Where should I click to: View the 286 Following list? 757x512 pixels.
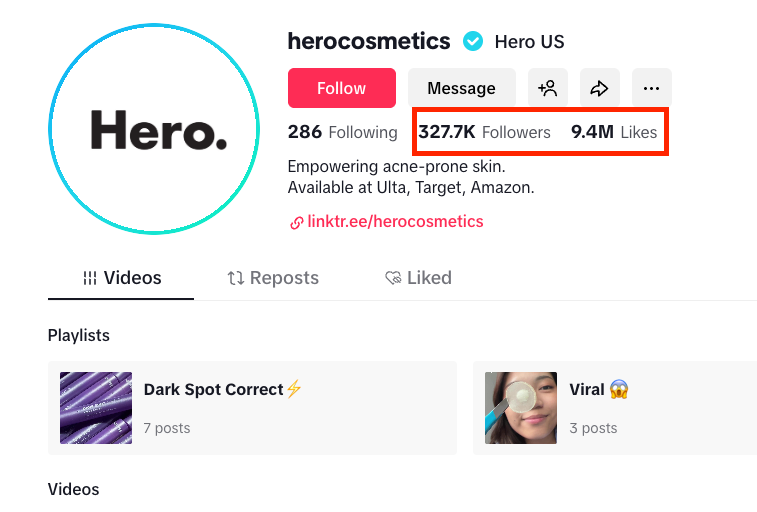342,132
